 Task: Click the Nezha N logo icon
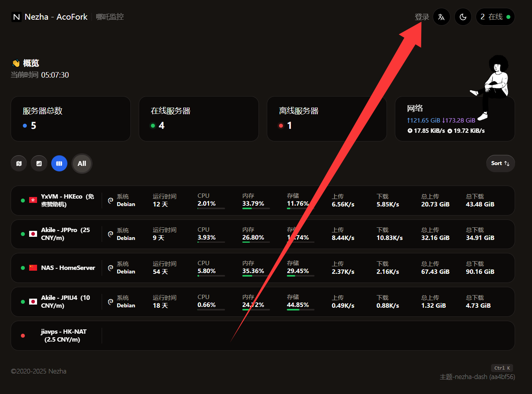17,17
